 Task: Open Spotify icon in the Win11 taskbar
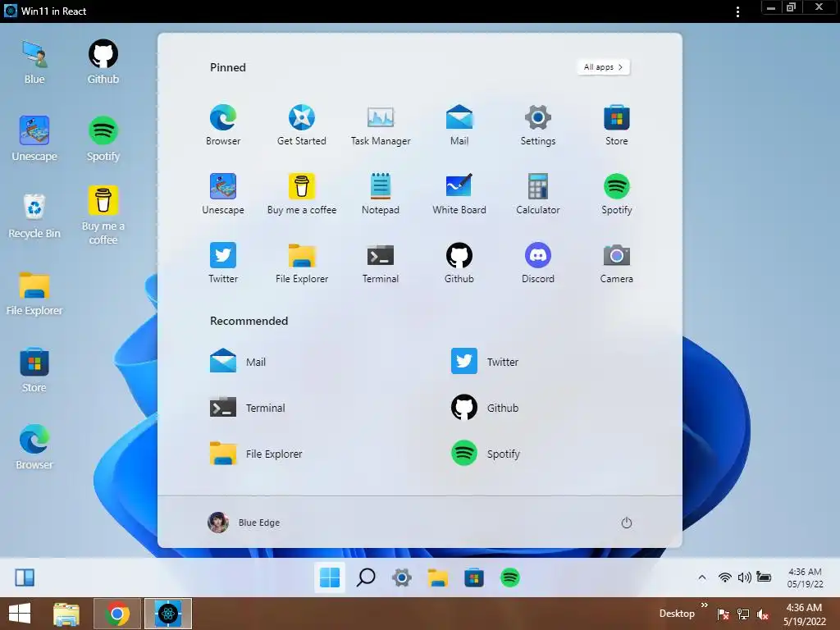tap(510, 577)
